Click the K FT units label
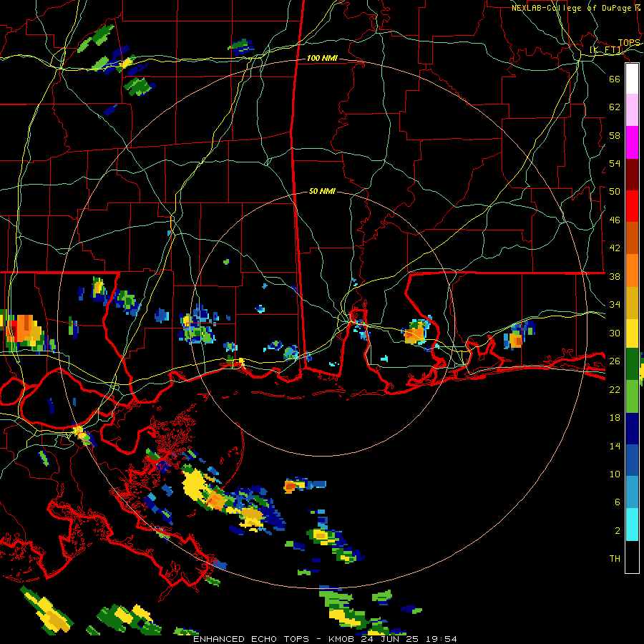Image resolution: width=644 pixels, height=644 pixels. [606, 50]
